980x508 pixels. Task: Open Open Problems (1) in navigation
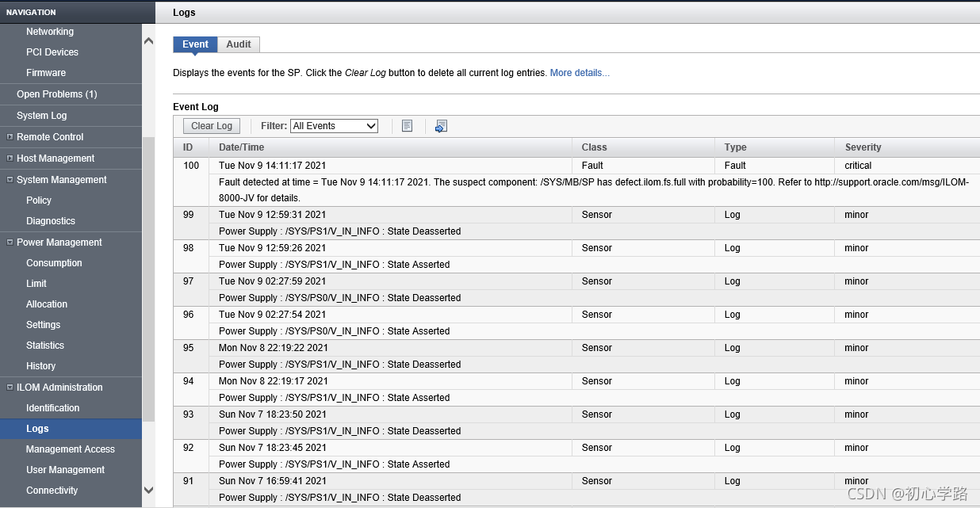(x=57, y=94)
